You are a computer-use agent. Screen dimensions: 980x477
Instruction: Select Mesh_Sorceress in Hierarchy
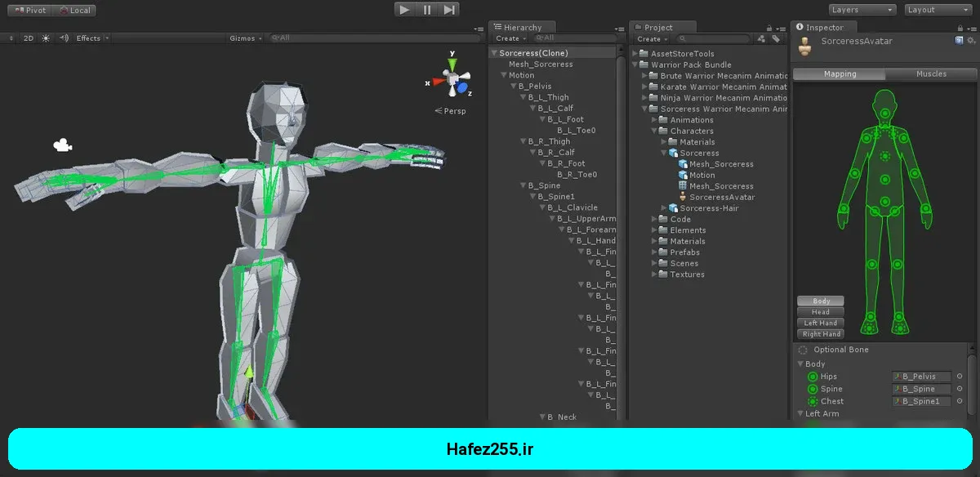pyautogui.click(x=541, y=64)
